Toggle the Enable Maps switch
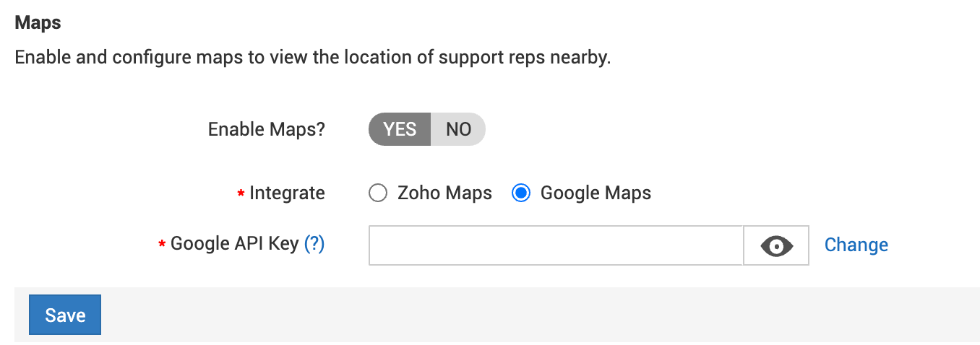Viewport: 980px width, 345px height. pos(426,129)
